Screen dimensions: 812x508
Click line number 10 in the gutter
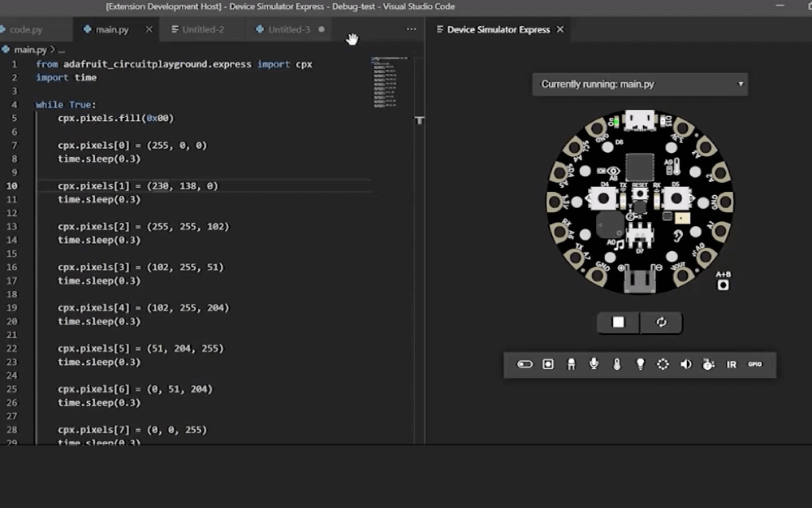(x=11, y=185)
